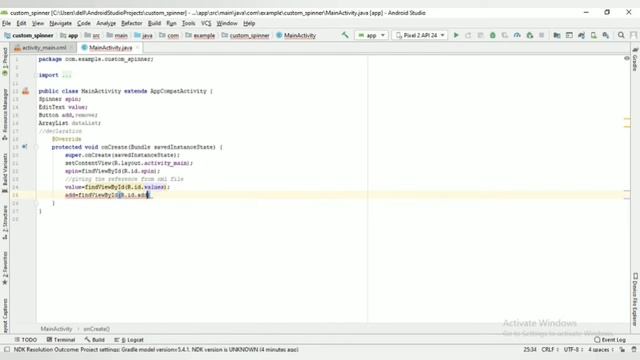Click top warning mark on error stripe
This screenshot has height=360, width=640.
pyautogui.click(x=627, y=119)
